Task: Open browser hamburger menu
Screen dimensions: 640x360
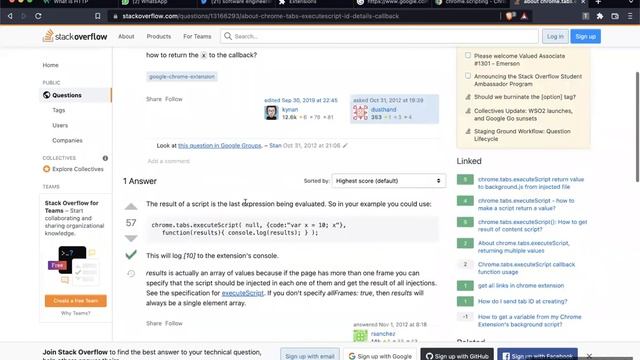Action: point(630,16)
